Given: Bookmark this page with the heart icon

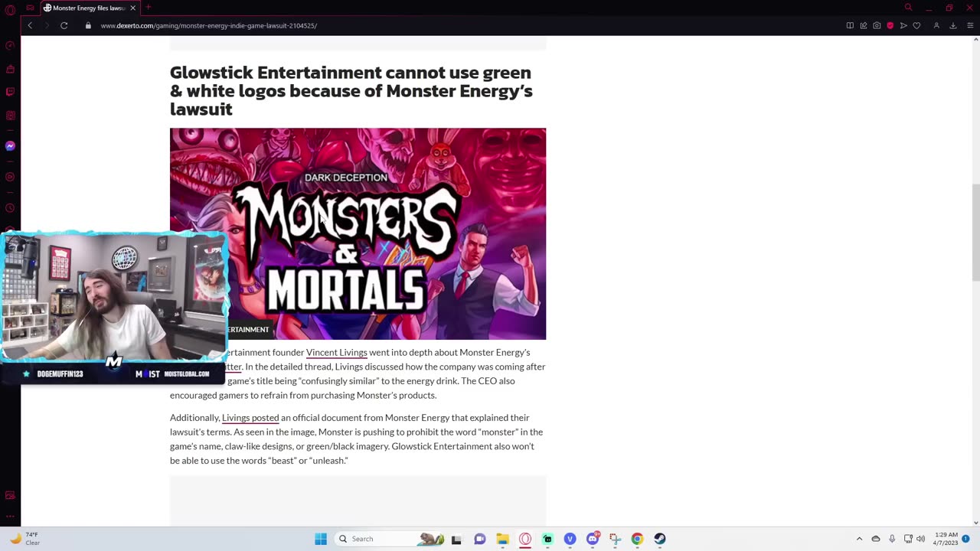Looking at the screenshot, I should coord(916,25).
